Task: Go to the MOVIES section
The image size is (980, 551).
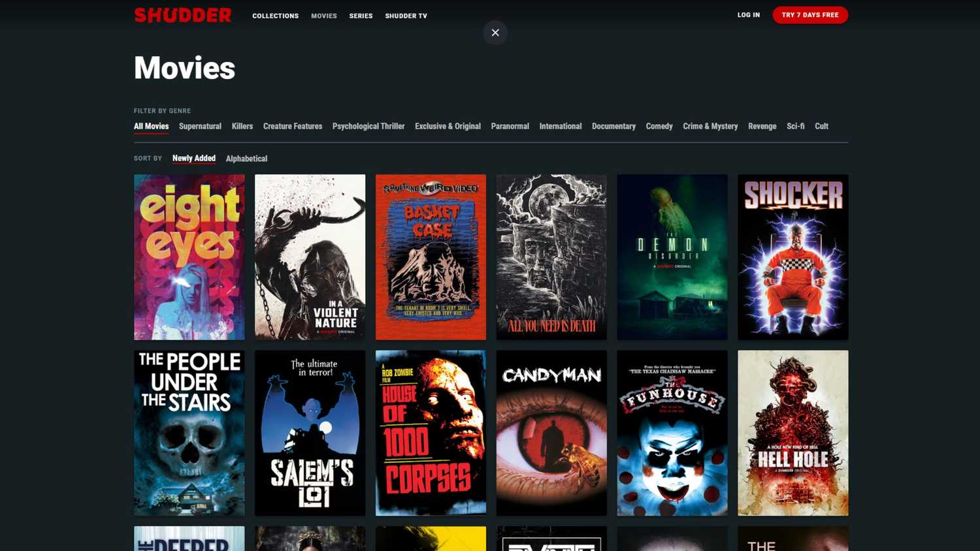Action: [x=324, y=16]
